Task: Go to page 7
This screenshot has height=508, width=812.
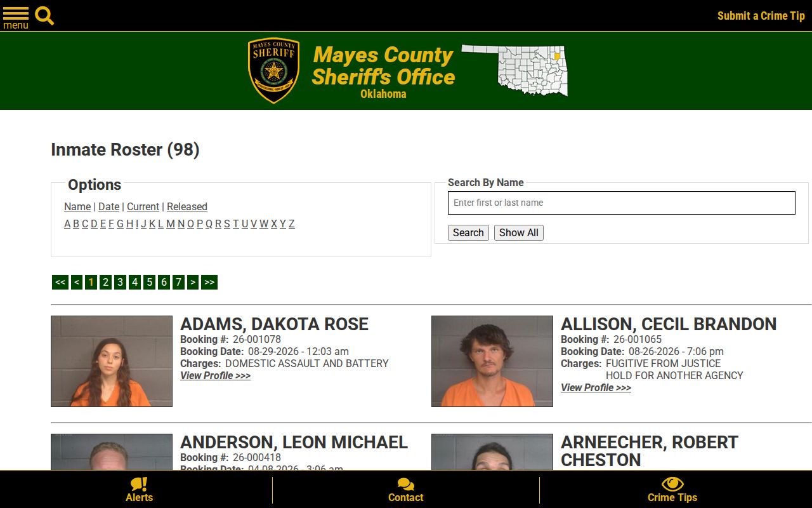Action: click(x=179, y=282)
